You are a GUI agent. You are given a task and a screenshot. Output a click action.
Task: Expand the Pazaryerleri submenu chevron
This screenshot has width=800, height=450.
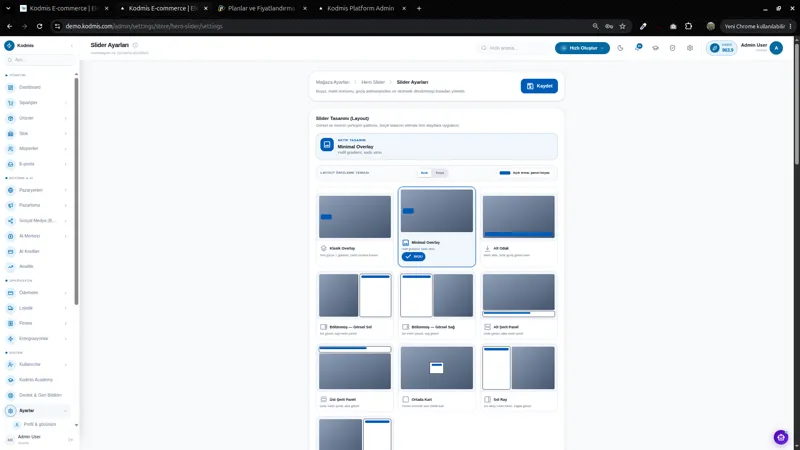66,190
